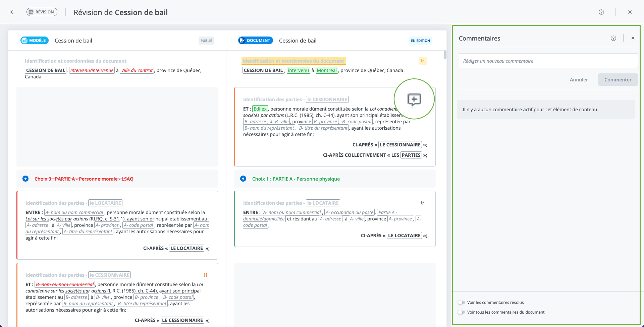Screen dimensions: 644x327
Task: Click the MODÈLE label badge
Action: pos(35,41)
